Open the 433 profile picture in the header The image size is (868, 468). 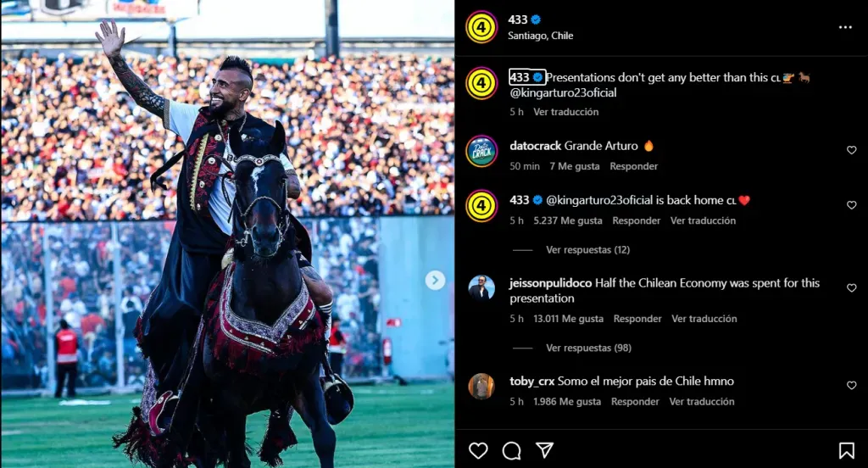(x=481, y=26)
